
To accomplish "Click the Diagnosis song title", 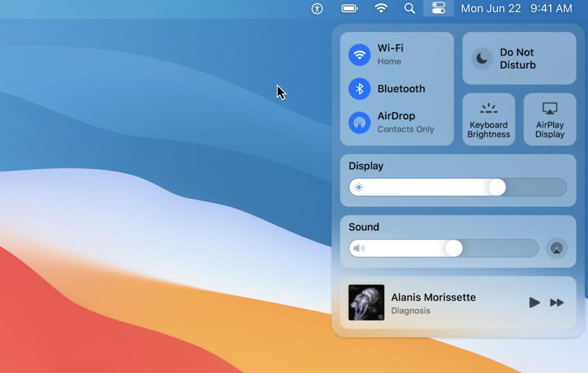I will tap(411, 311).
